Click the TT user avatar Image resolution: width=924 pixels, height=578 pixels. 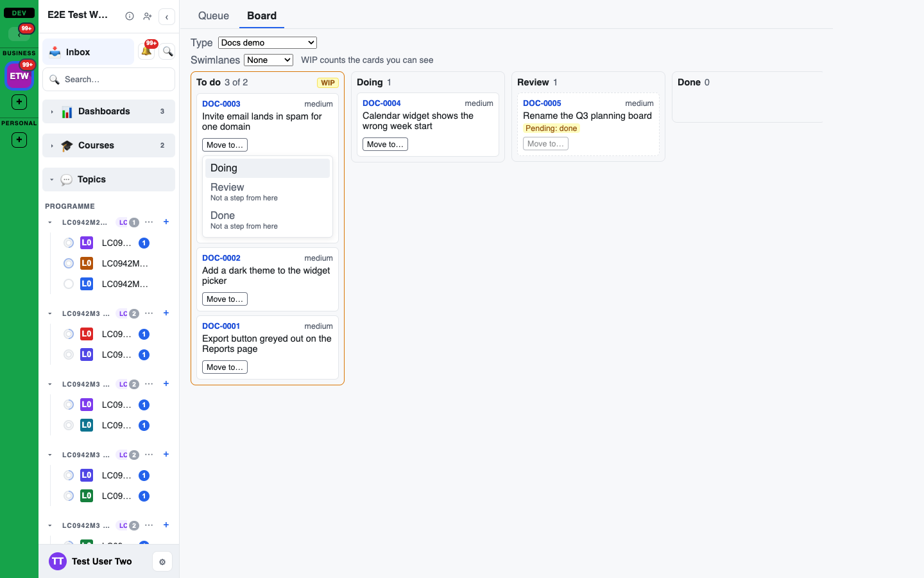point(58,561)
